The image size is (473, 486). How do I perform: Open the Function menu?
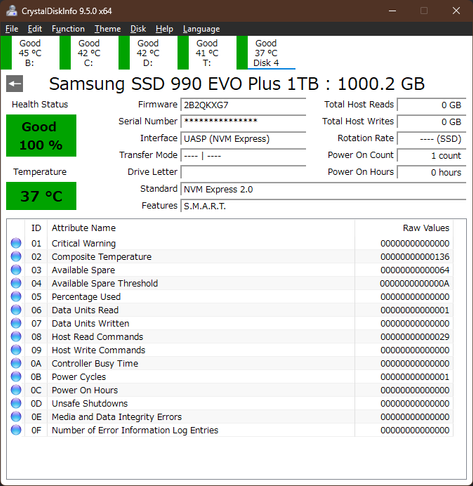click(68, 29)
